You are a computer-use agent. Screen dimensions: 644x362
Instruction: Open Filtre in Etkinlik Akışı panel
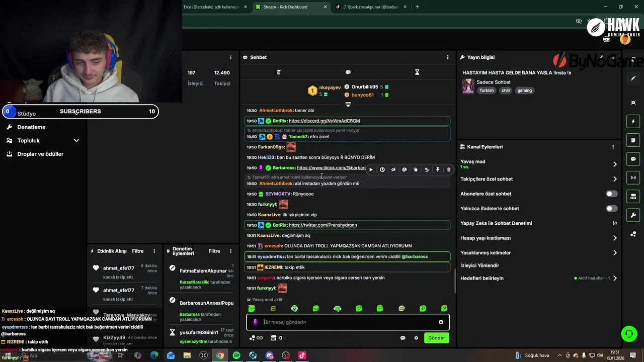[x=138, y=251]
